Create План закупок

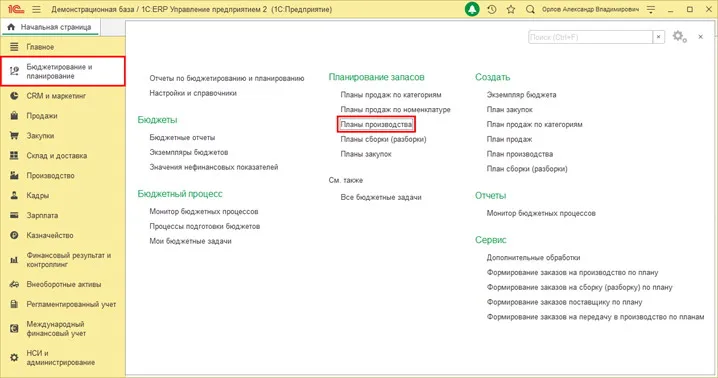click(510, 110)
